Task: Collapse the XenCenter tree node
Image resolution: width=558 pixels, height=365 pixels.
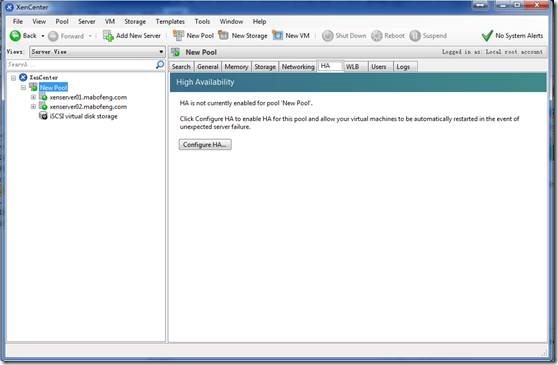Action: pyautogui.click(x=14, y=78)
